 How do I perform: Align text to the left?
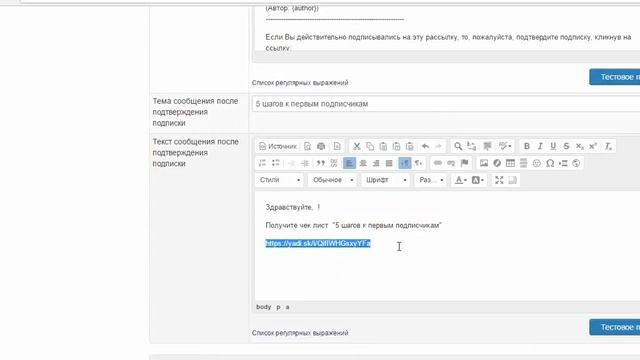pos(349,163)
